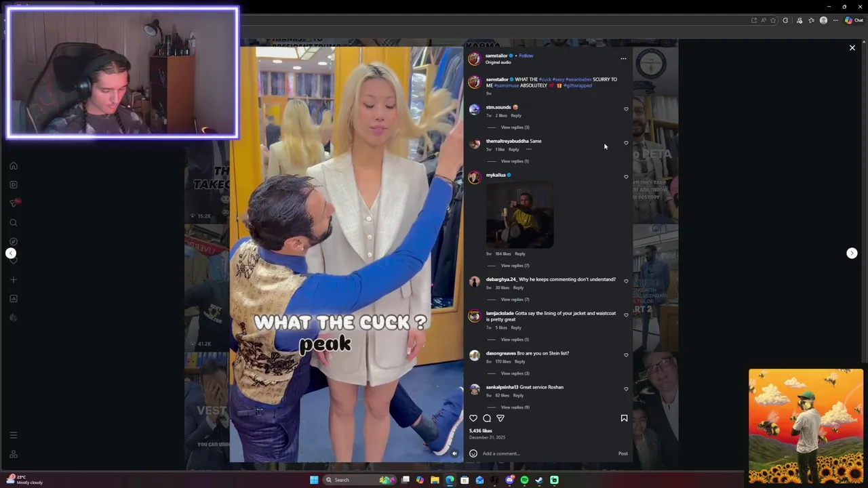Open Instagram Home from the sidebar
The width and height of the screenshot is (868, 488).
[13, 165]
